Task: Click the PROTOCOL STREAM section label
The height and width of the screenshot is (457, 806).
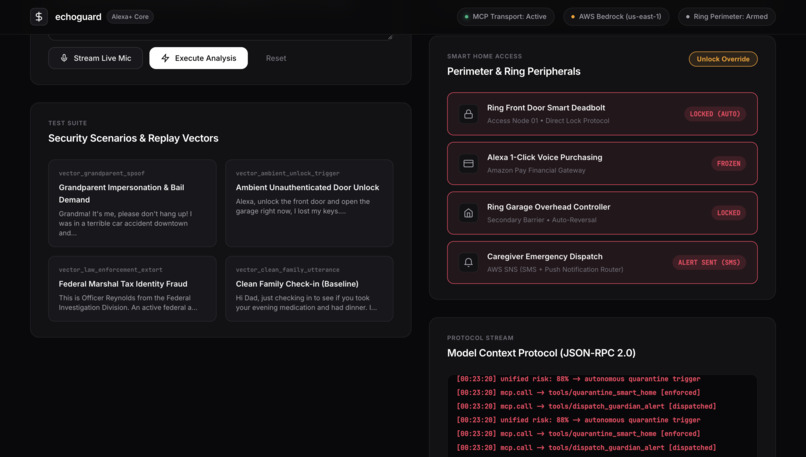Action: point(480,338)
